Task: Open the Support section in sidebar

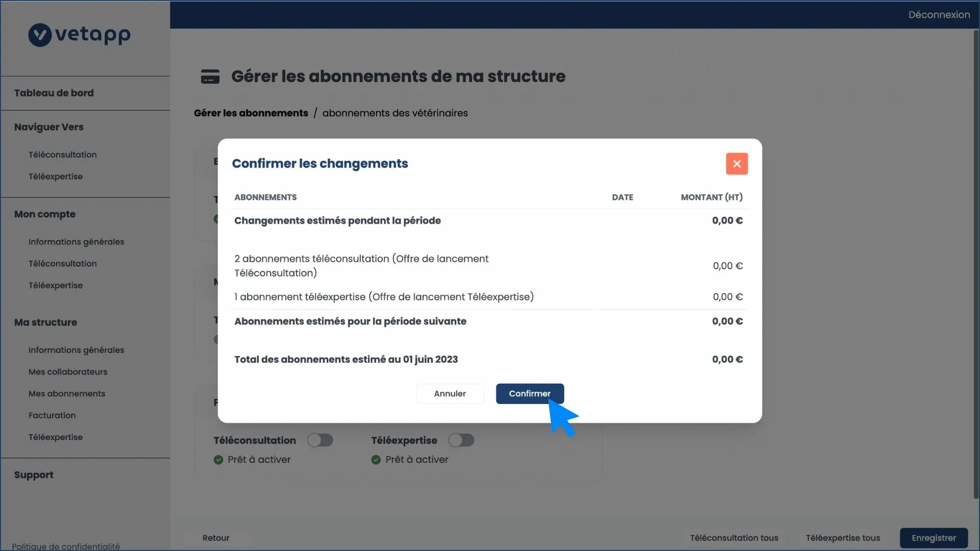Action: coord(34,475)
